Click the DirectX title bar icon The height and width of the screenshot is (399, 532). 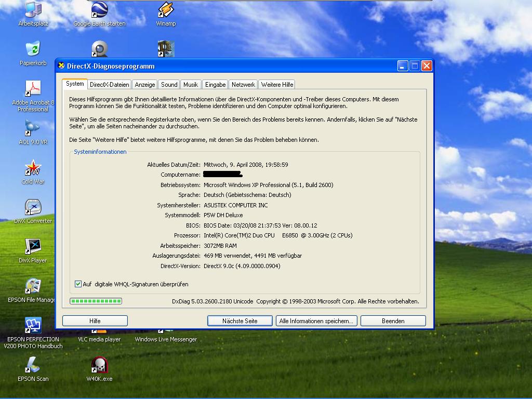pyautogui.click(x=61, y=65)
